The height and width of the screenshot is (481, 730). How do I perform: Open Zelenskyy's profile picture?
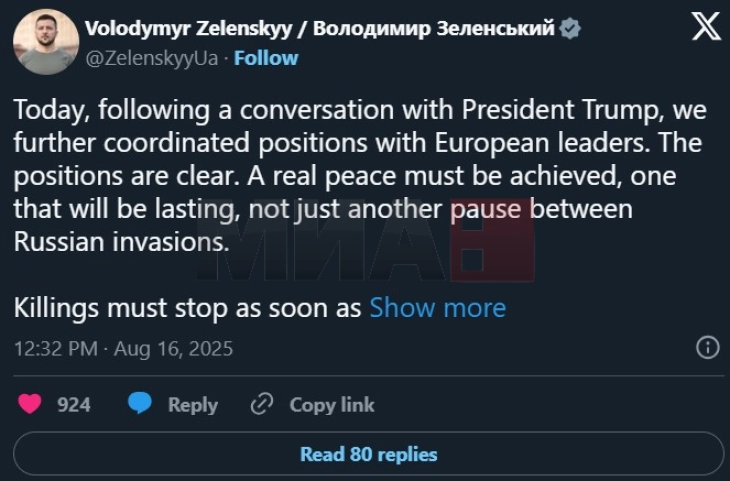tap(46, 42)
